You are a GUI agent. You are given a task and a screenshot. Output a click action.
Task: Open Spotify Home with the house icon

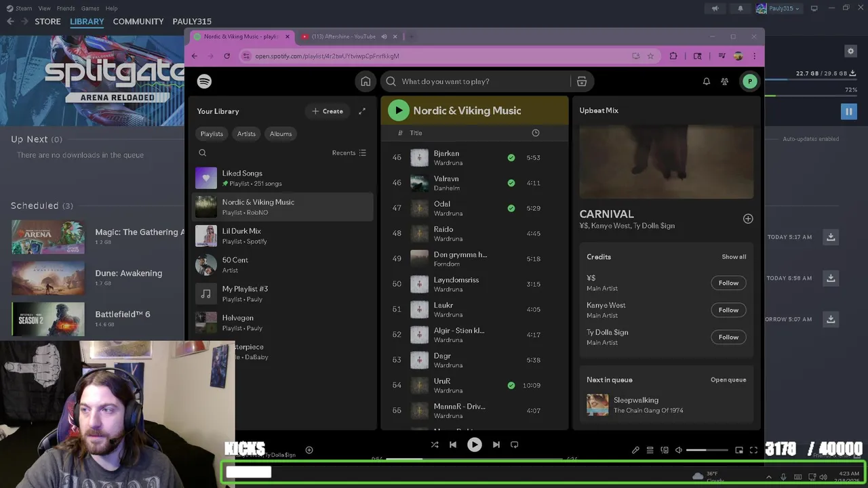tap(366, 81)
